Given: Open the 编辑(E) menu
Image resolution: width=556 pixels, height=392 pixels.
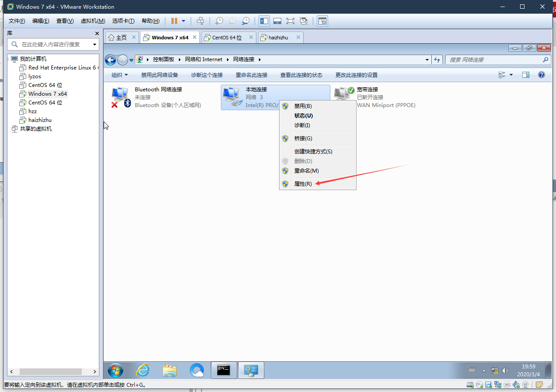Looking at the screenshot, I should 41,21.
